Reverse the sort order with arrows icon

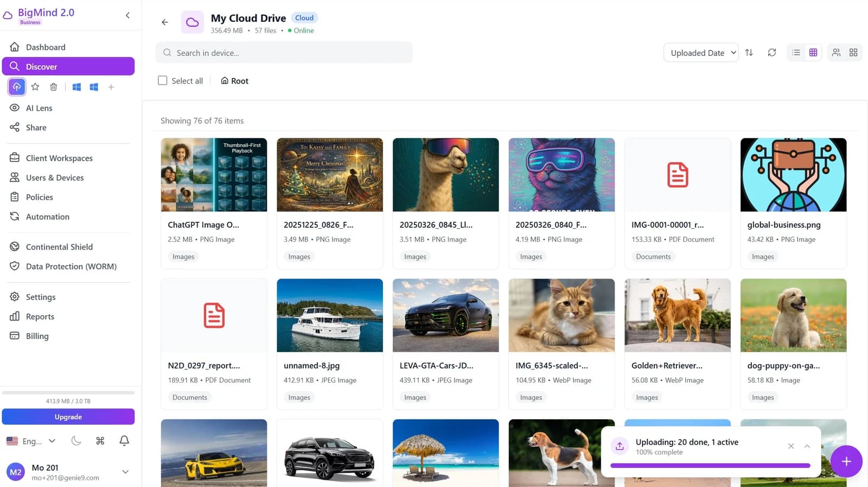coord(749,53)
